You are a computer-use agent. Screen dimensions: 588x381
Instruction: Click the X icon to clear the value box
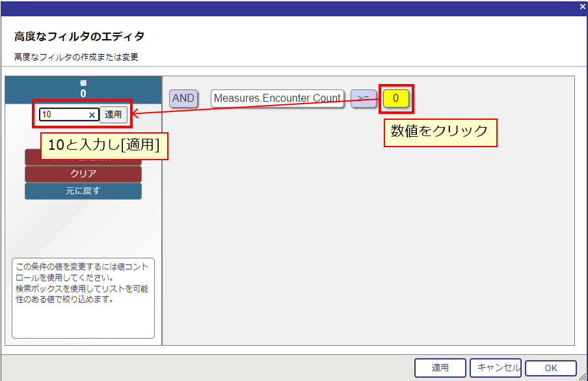(92, 115)
